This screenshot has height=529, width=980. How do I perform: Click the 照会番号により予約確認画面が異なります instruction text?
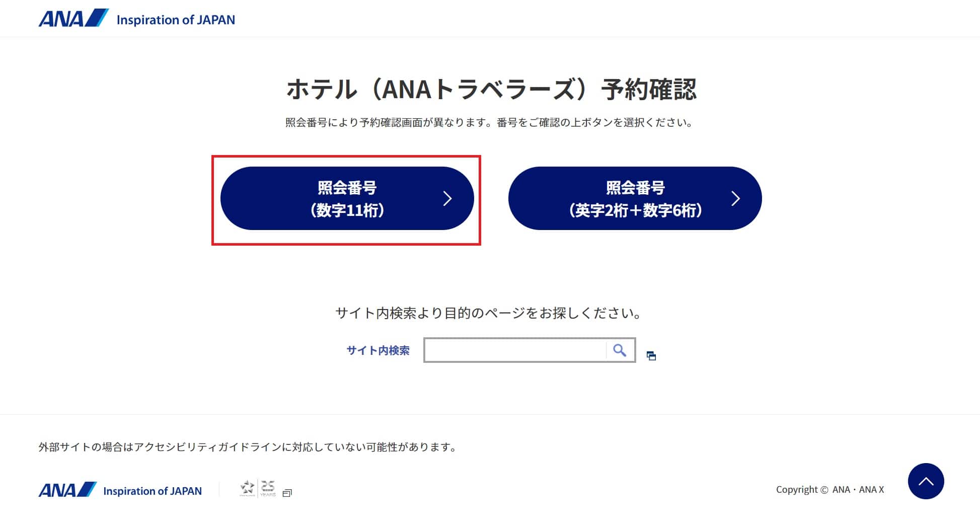[489, 122]
